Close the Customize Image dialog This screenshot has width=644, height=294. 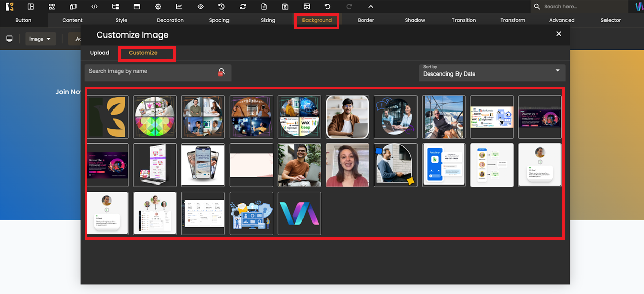pyautogui.click(x=559, y=34)
